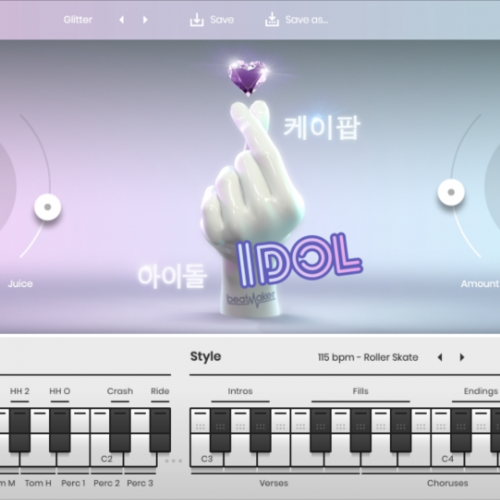The height and width of the screenshot is (500, 500).
Task: Click the purple diamond heart icon
Action: coord(248,77)
